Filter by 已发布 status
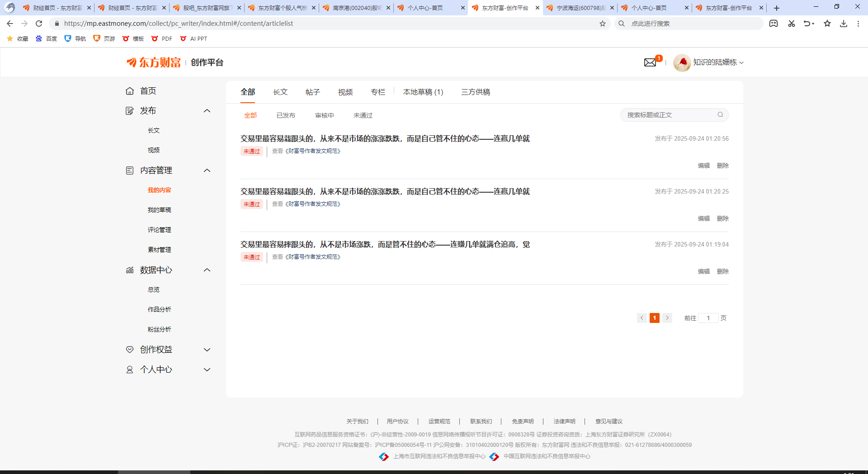This screenshot has width=868, height=474. (x=286, y=115)
